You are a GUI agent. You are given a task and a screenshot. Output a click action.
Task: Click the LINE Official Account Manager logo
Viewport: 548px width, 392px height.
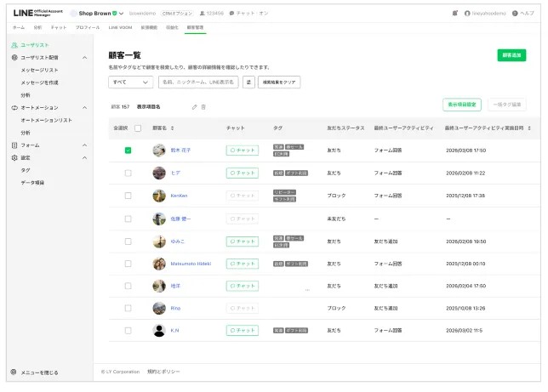pyautogui.click(x=38, y=13)
